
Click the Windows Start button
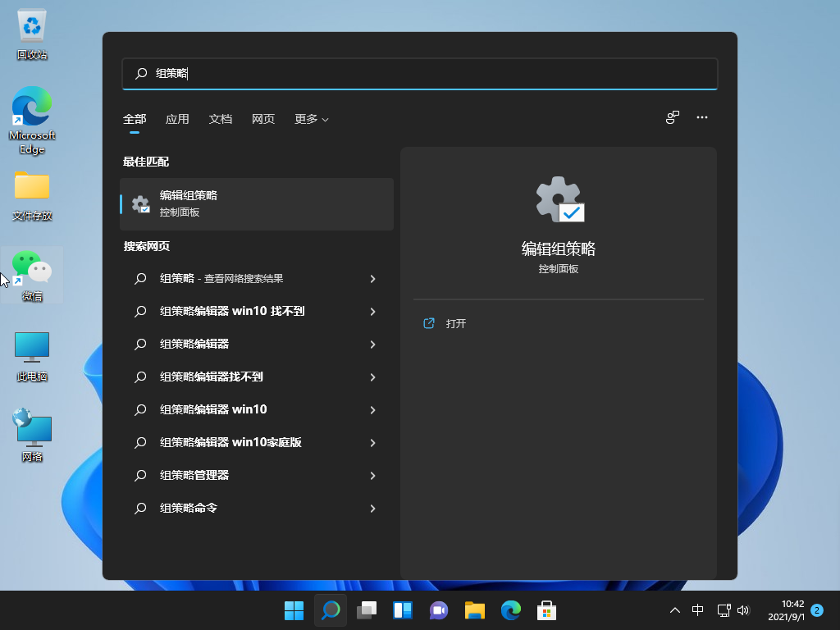(x=294, y=610)
